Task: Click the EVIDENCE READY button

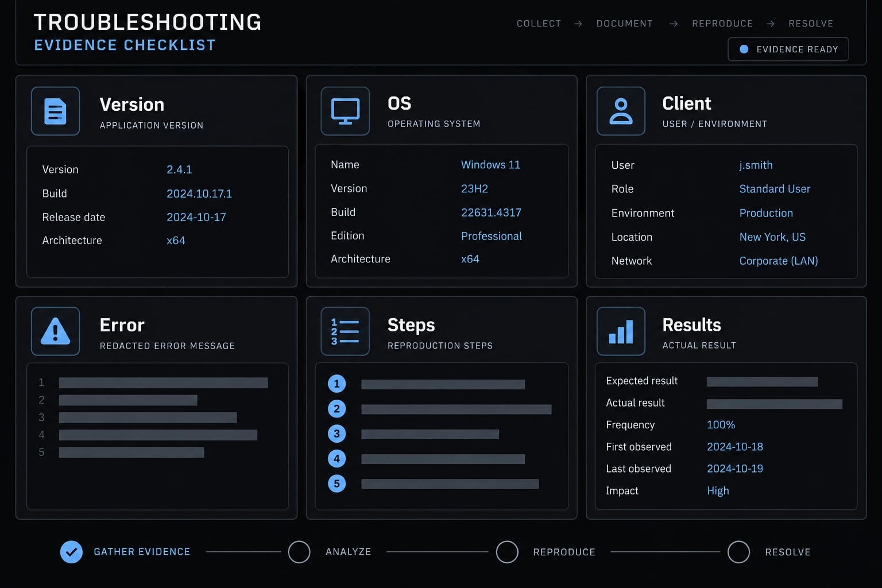Action: [788, 49]
